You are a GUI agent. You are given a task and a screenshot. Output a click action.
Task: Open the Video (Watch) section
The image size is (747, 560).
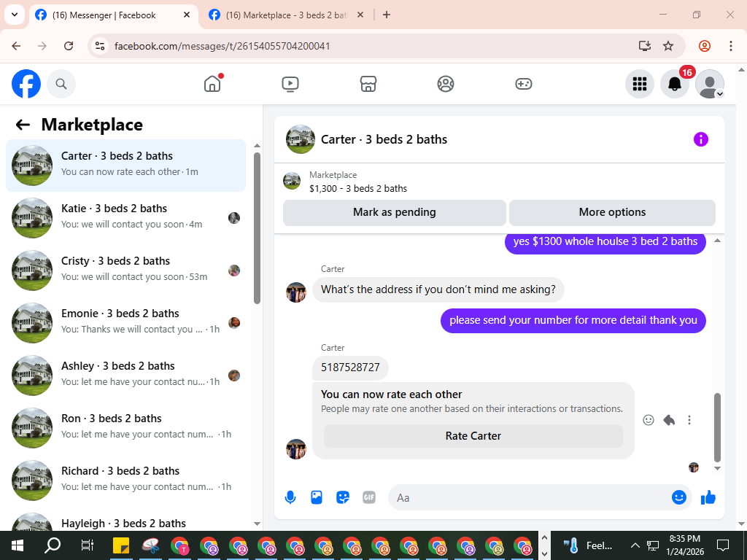(x=290, y=84)
